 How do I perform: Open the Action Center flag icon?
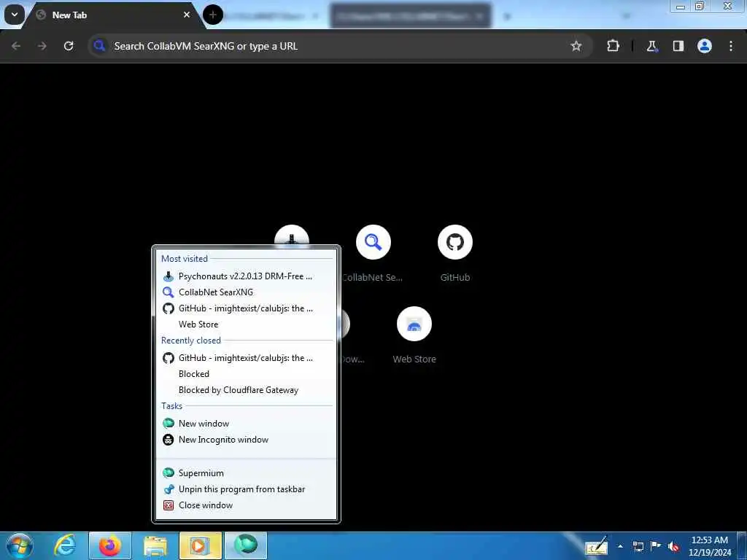[x=656, y=546]
